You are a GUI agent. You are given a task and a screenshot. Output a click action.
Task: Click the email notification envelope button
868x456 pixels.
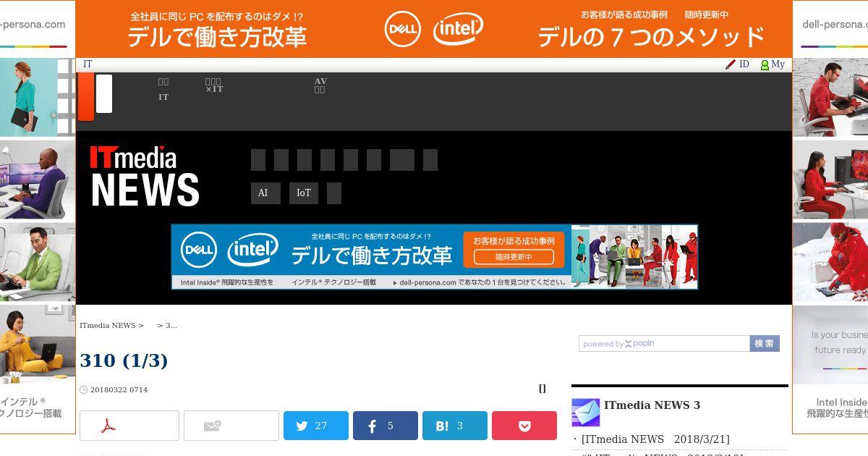pos(231,426)
